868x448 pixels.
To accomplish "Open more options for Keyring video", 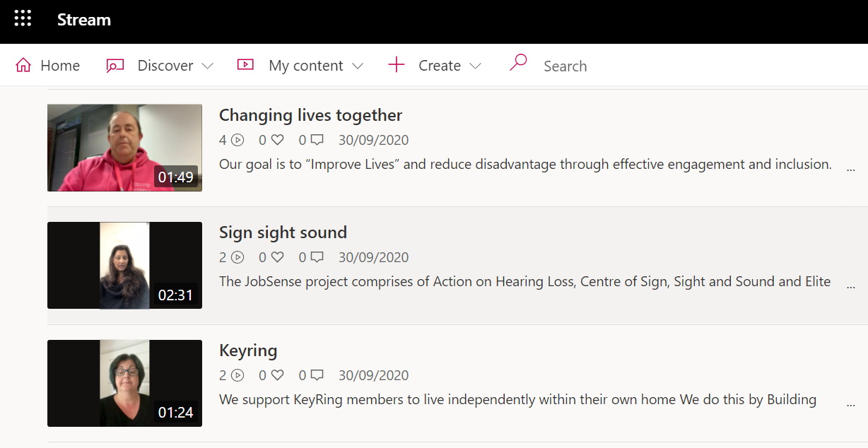I will click(x=850, y=405).
